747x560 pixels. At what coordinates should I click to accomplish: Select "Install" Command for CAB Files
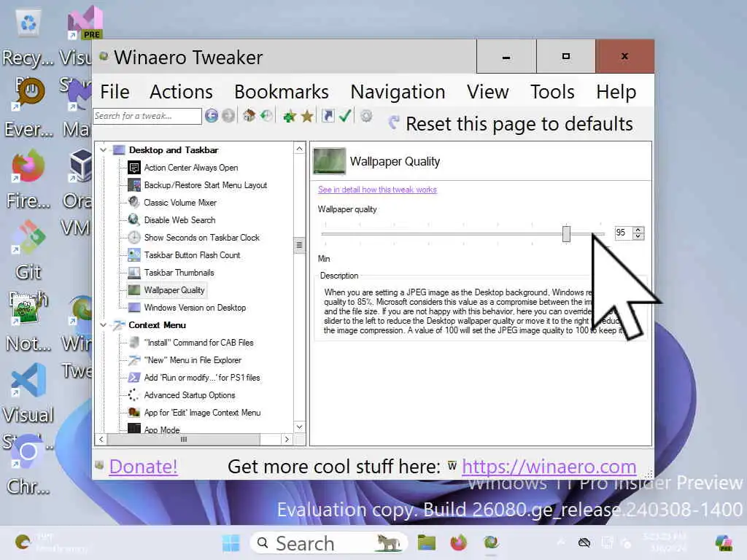pyautogui.click(x=198, y=343)
